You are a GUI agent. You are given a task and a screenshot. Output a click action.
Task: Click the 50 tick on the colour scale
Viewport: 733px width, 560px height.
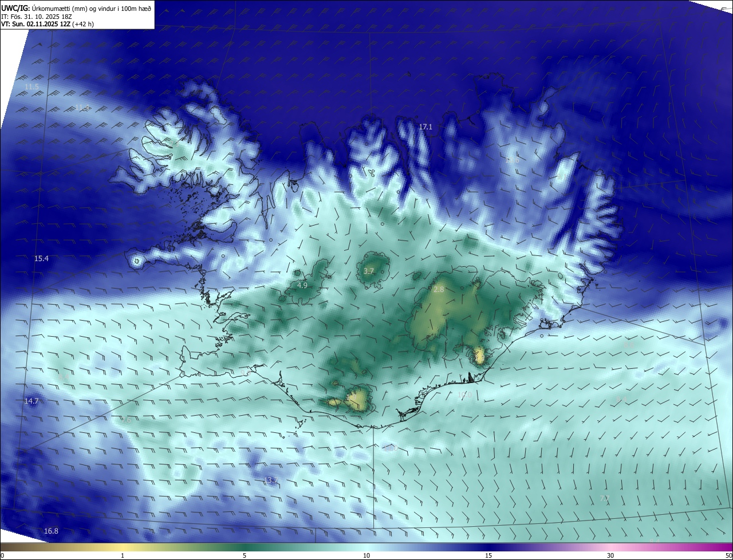click(x=728, y=555)
